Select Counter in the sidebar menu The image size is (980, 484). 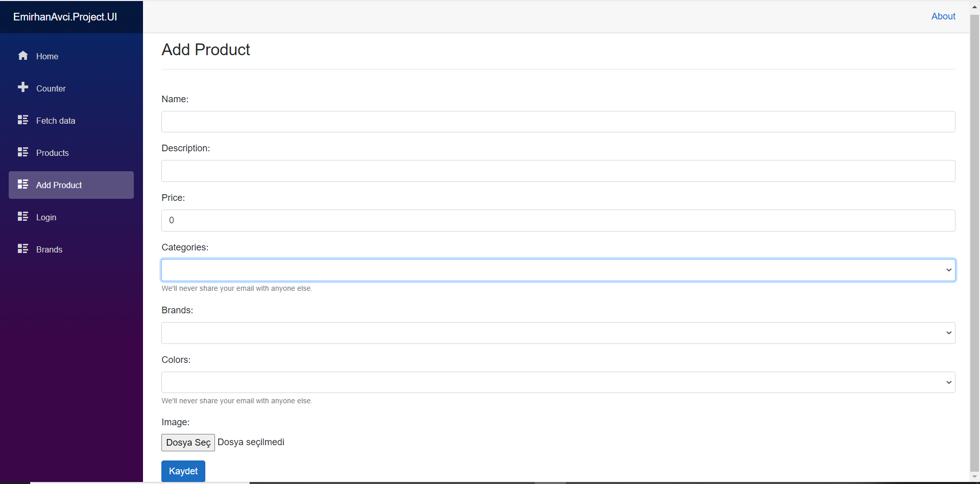pos(51,88)
